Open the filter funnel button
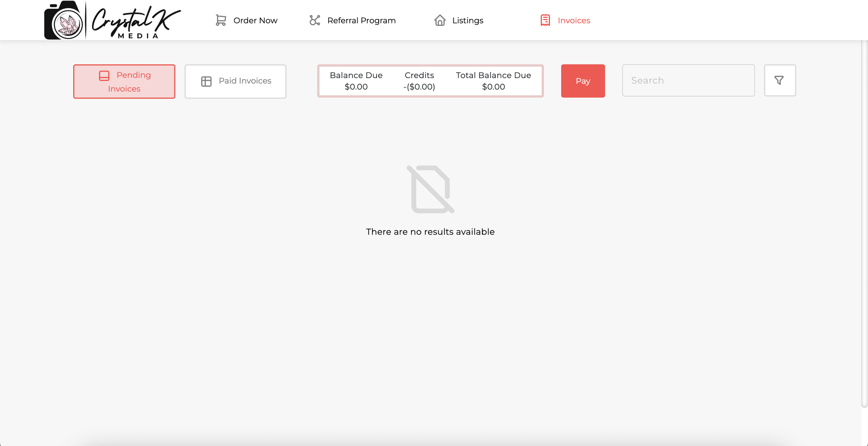The height and width of the screenshot is (446, 868). point(779,81)
